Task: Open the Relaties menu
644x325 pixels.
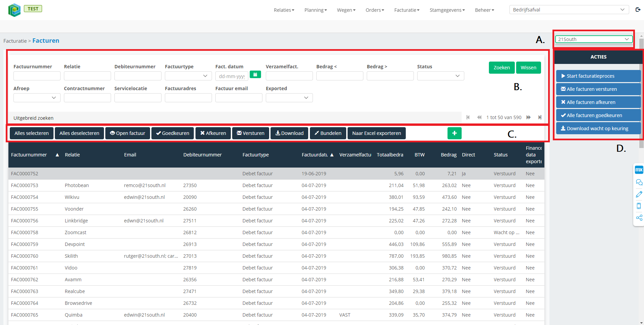Action: pyautogui.click(x=284, y=10)
